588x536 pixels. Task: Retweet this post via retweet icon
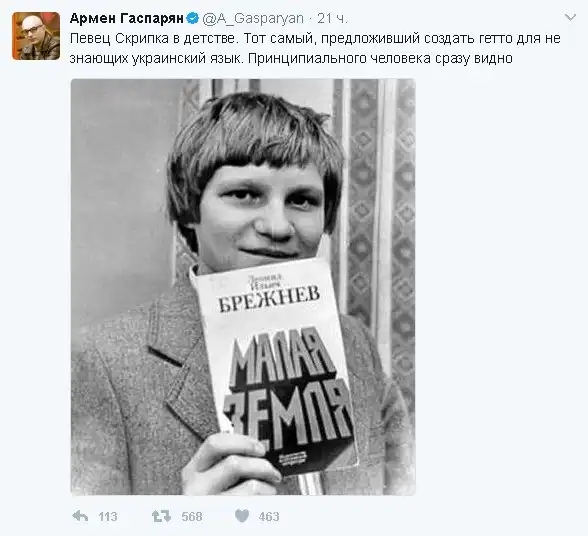point(162,516)
